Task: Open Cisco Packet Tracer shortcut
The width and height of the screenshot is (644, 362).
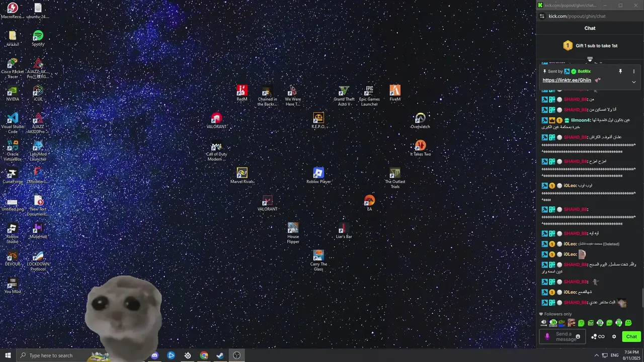Action: pos(13,68)
